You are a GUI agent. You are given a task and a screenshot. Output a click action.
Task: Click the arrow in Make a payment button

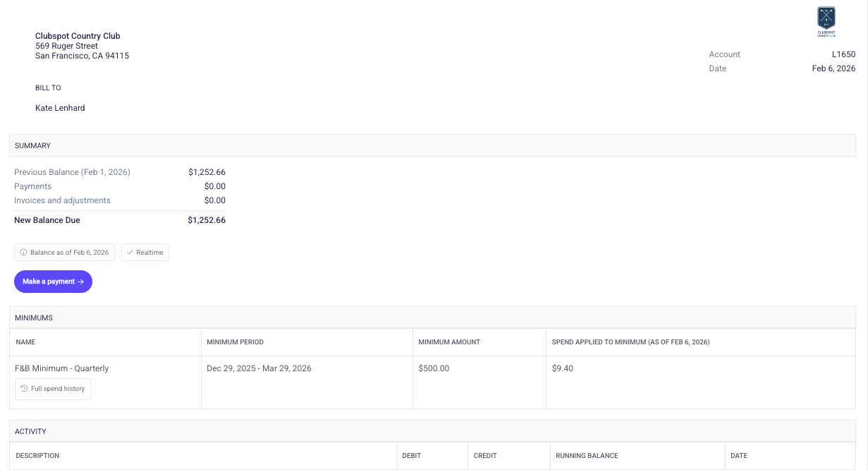[80, 282]
